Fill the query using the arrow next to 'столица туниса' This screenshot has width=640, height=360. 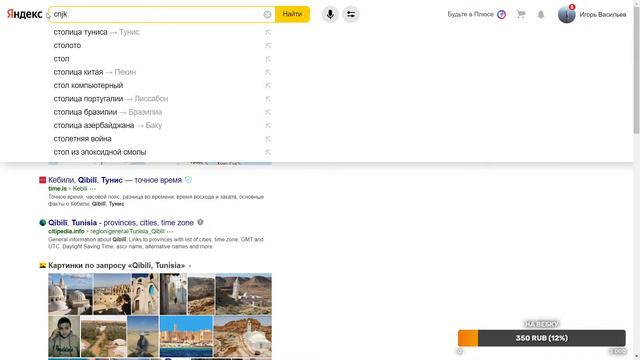point(268,32)
